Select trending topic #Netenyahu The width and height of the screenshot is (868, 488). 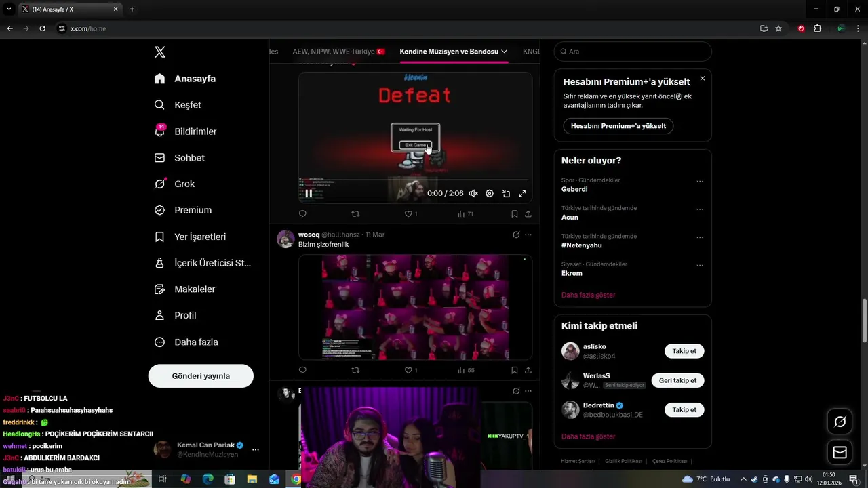coord(581,245)
